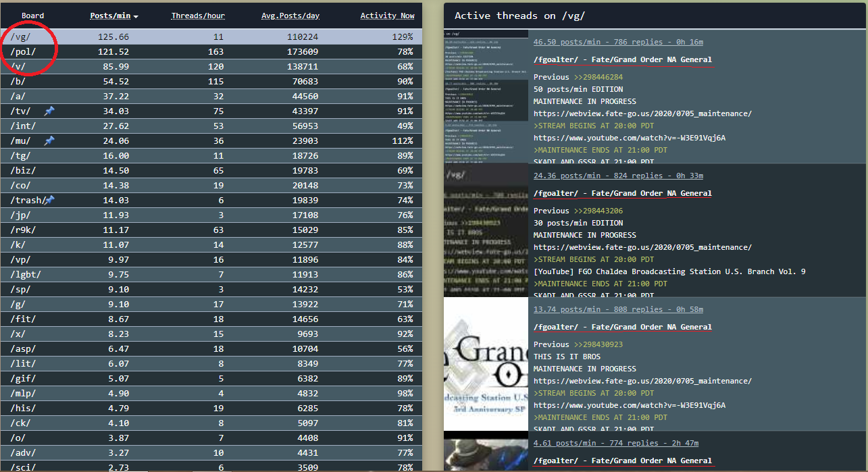Select the /adv/ board row
868x472 pixels.
[212, 452]
